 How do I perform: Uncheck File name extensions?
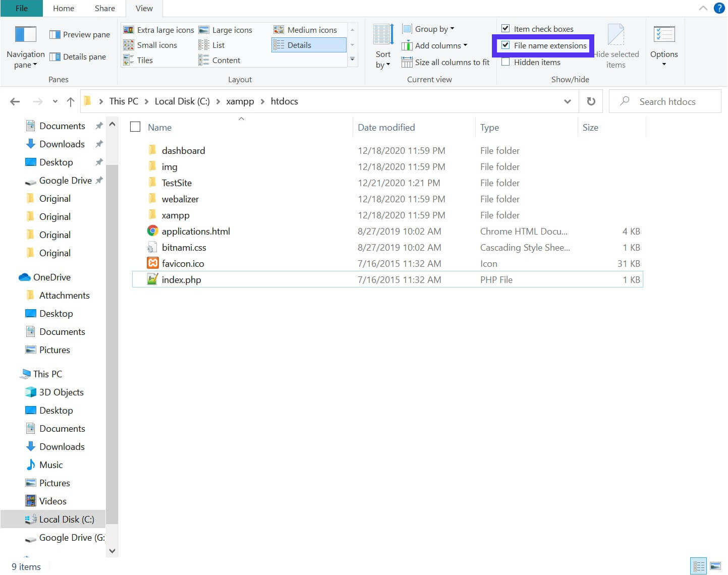click(x=506, y=45)
